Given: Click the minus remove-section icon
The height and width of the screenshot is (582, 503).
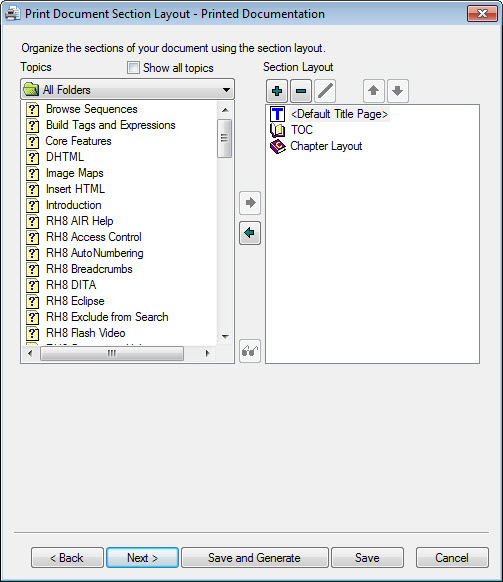Looking at the screenshot, I should point(301,91).
